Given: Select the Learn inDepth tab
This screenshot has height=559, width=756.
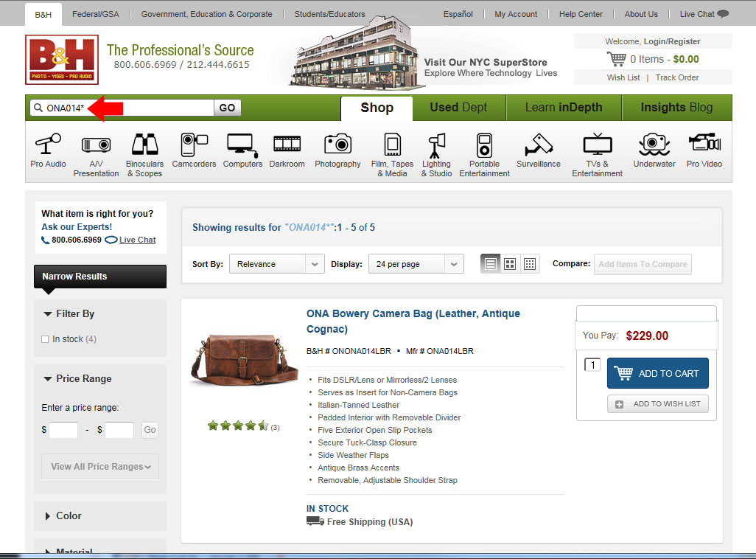Looking at the screenshot, I should (564, 107).
